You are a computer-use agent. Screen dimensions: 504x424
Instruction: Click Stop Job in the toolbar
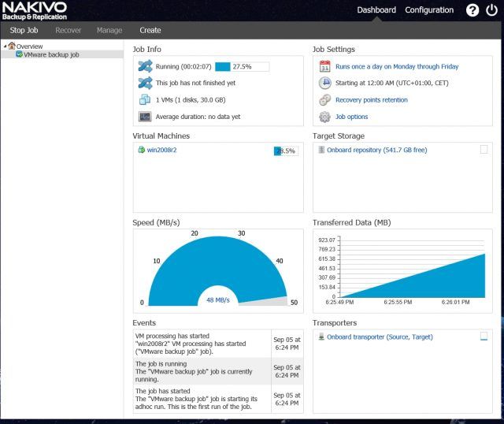(x=24, y=30)
